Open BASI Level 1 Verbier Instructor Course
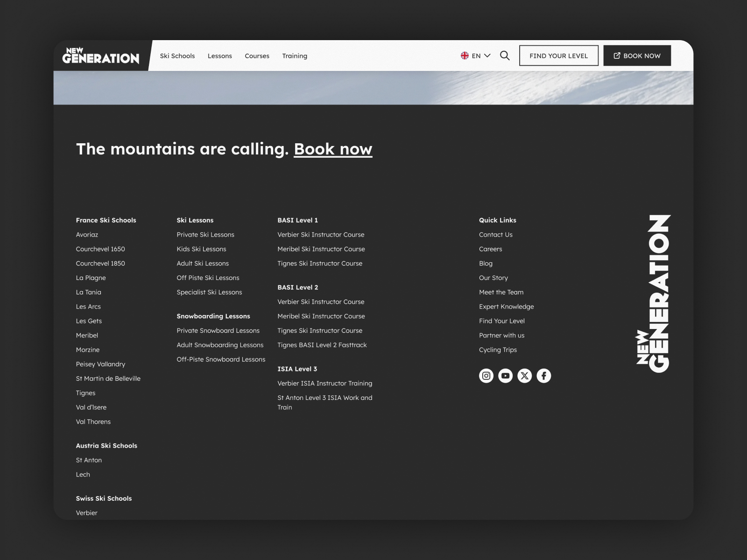 321,235
